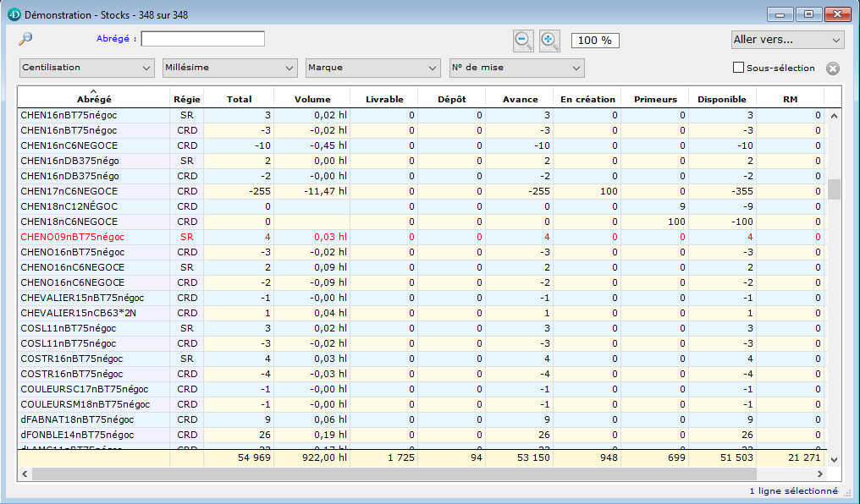Select the red CHENO09nBT75négoc row
The height and width of the screenshot is (504, 860).
[x=72, y=237]
